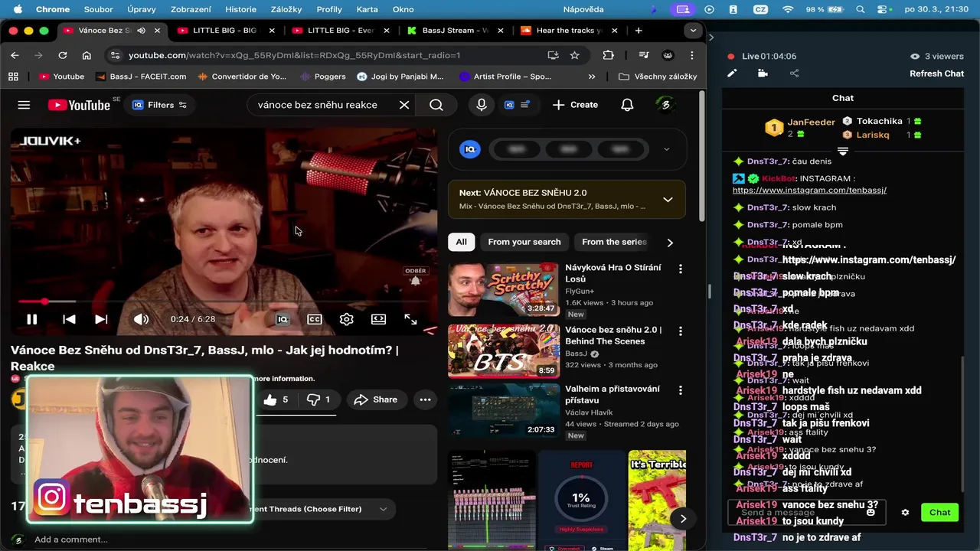Open the tab search dropdown
The height and width of the screenshot is (551, 980).
693,31
